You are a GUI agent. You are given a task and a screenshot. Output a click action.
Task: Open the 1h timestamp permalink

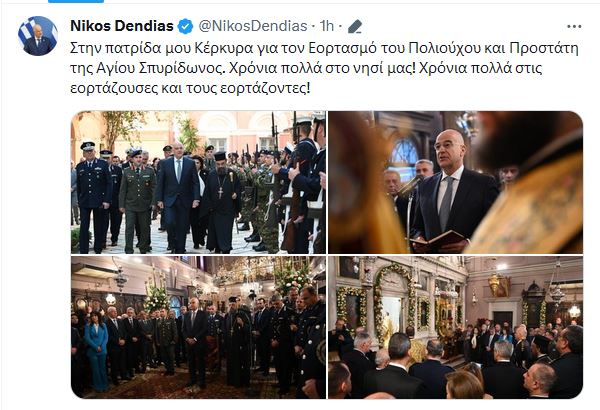326,26
